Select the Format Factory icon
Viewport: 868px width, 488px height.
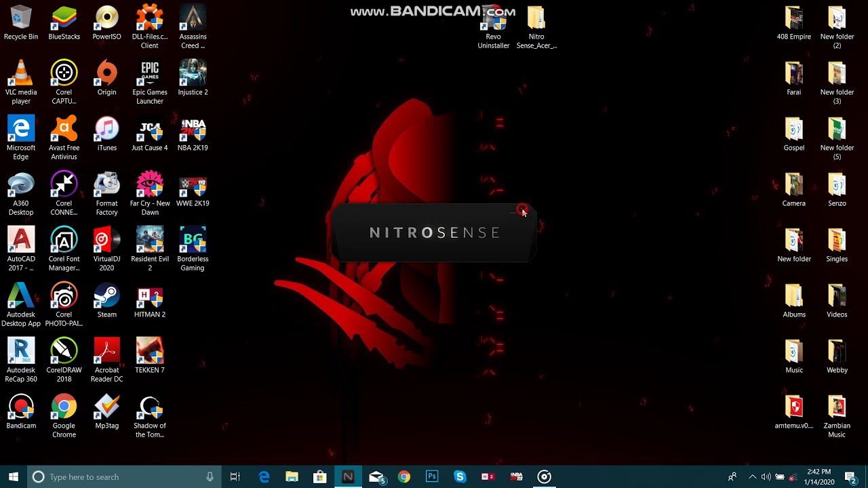(x=106, y=194)
